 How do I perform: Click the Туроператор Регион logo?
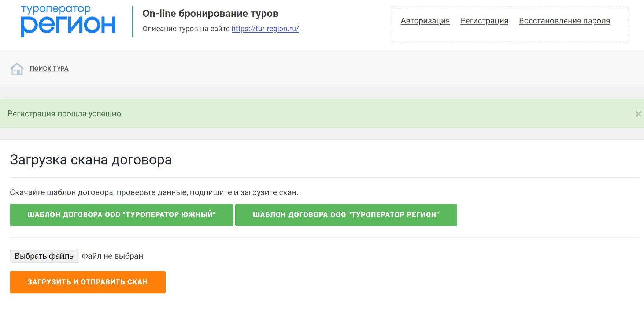(x=68, y=21)
